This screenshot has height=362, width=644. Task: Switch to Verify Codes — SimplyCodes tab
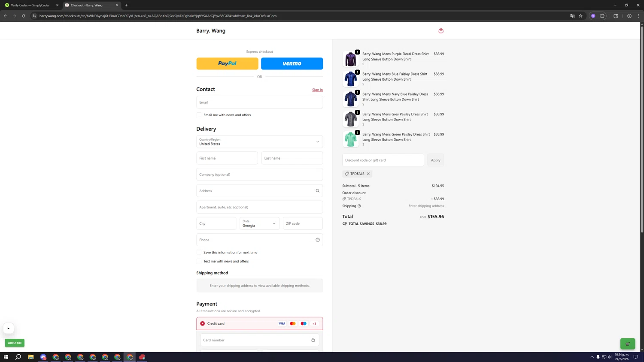[x=30, y=5]
